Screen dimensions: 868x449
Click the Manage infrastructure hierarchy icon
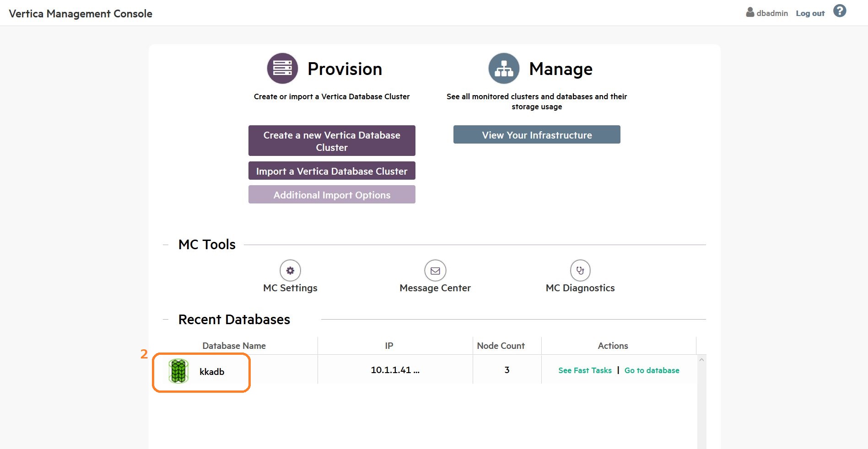point(504,69)
